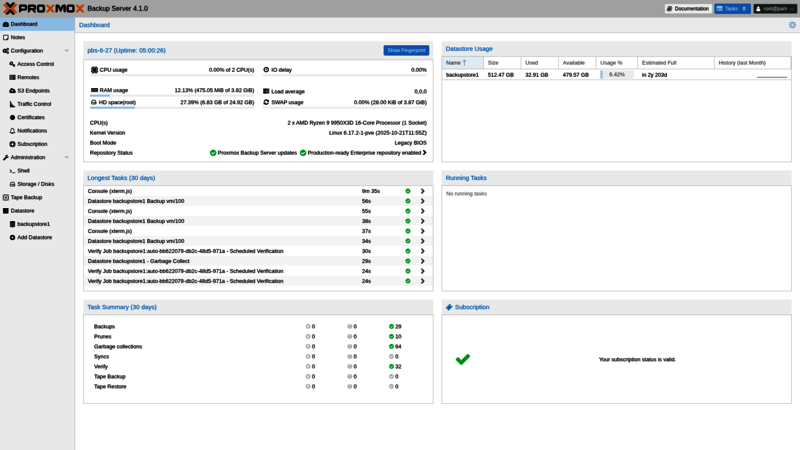
Task: Click the Access Control key icon
Action: pos(12,64)
